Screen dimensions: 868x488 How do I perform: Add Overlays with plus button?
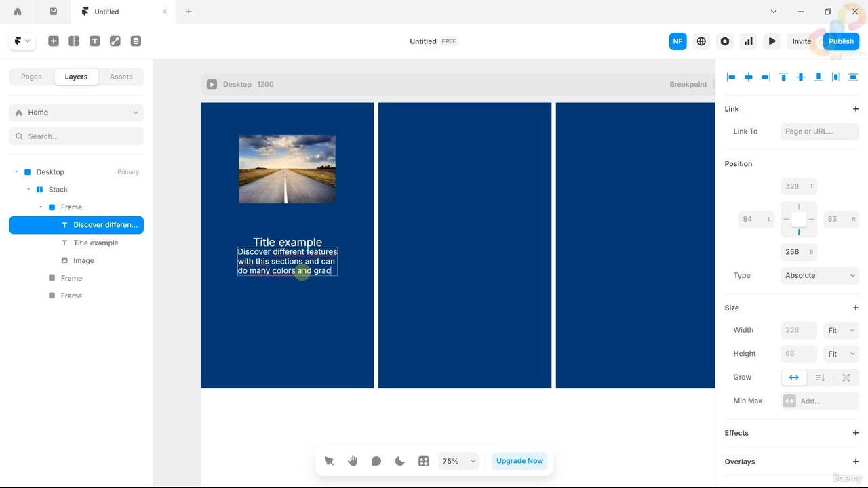856,462
